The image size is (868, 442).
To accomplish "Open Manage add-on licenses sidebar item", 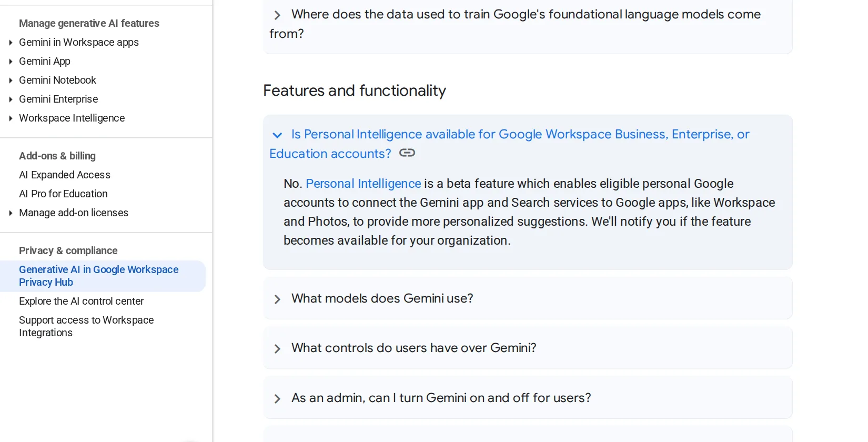I will 74,213.
